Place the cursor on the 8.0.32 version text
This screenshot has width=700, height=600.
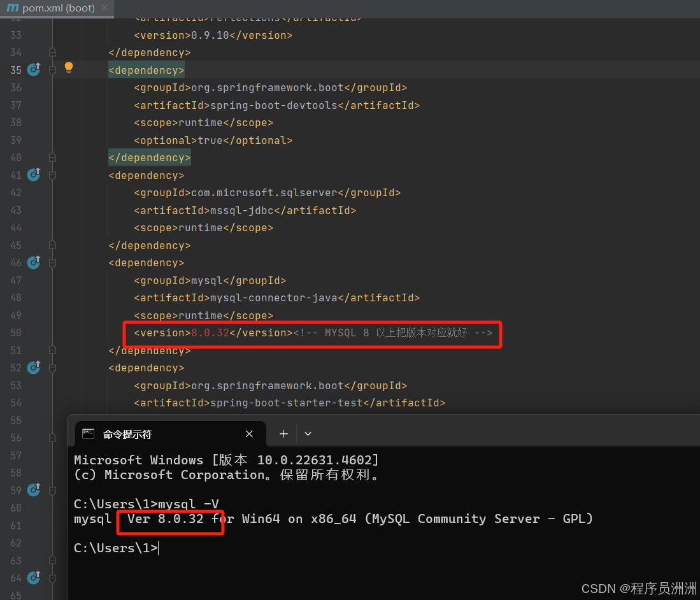pos(210,332)
